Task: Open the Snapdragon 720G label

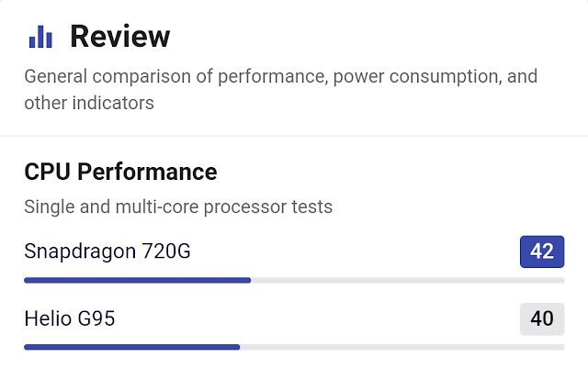Action: [107, 251]
